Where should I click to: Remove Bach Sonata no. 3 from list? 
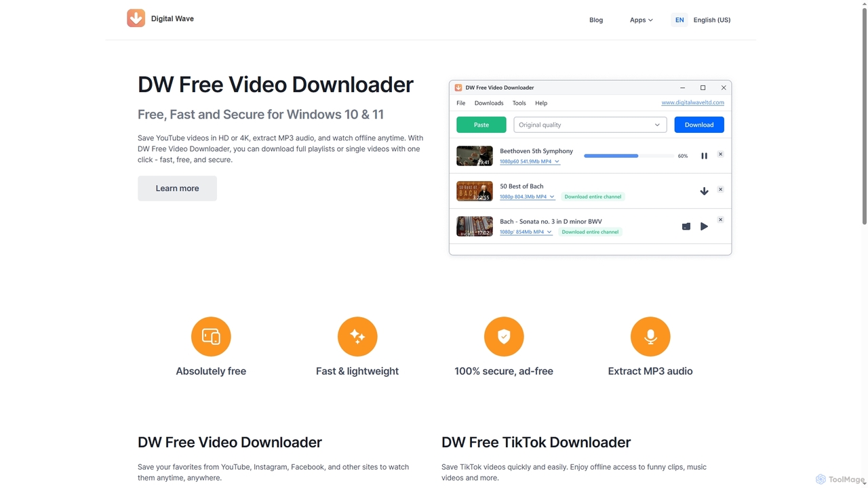click(x=720, y=220)
